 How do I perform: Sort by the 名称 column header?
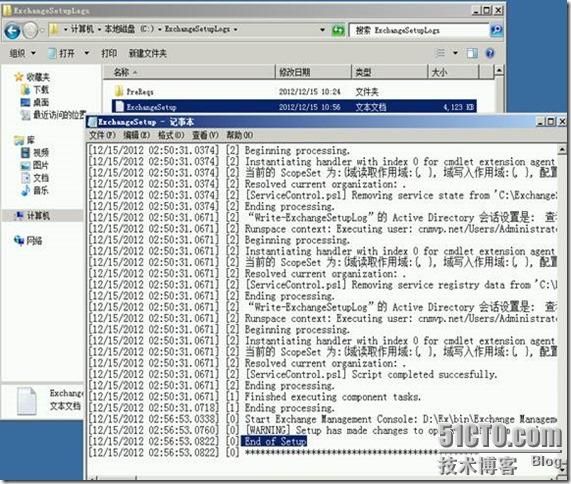click(189, 72)
